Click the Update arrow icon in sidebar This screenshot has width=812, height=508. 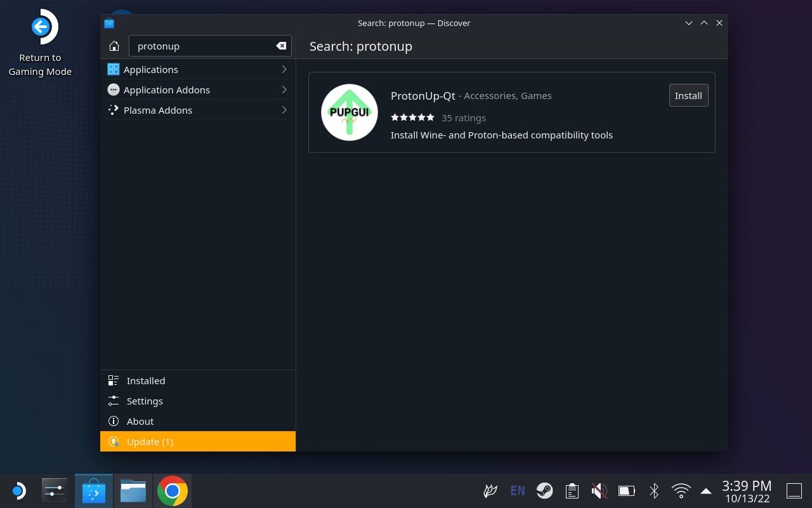pyautogui.click(x=114, y=441)
